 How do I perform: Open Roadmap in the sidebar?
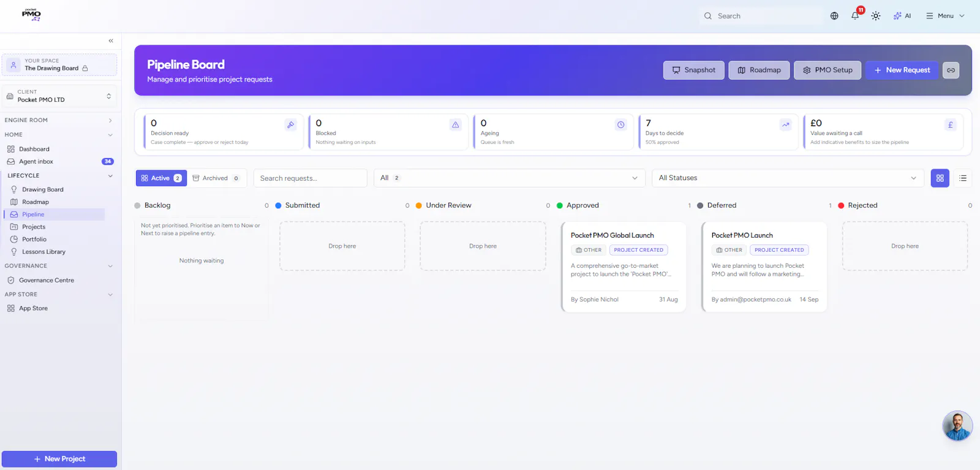[x=36, y=202]
